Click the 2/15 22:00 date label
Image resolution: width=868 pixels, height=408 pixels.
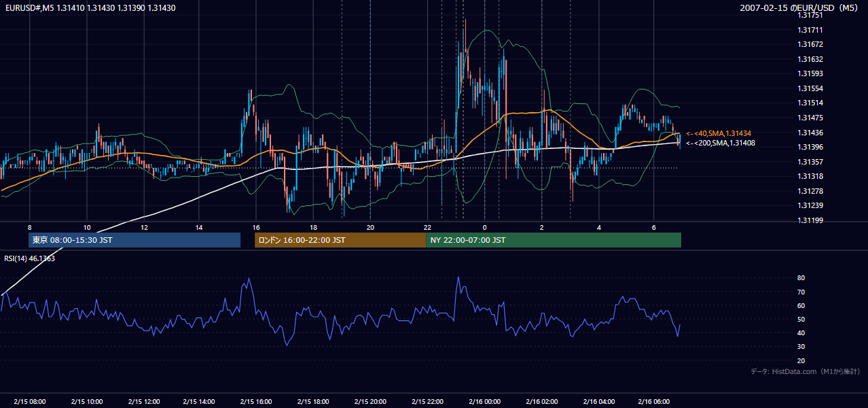coord(427,401)
